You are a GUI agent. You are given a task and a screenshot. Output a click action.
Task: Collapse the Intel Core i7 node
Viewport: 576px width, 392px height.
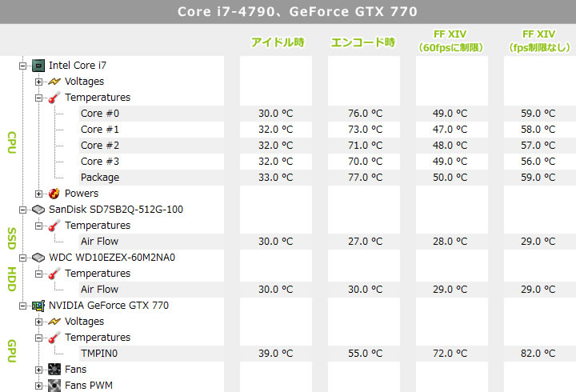pos(22,66)
